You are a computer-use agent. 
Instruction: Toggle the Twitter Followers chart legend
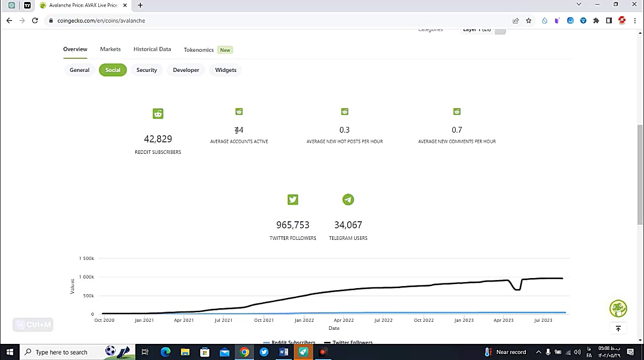349,342
